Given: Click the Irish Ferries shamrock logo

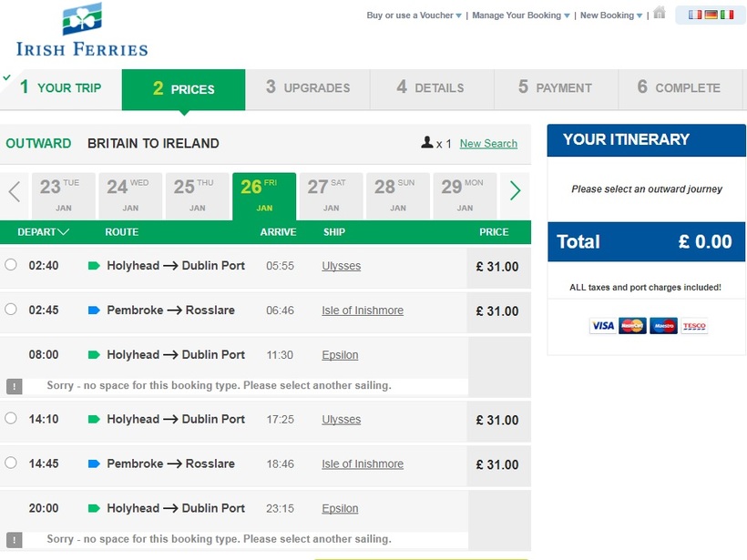Looking at the screenshot, I should click(82, 29).
